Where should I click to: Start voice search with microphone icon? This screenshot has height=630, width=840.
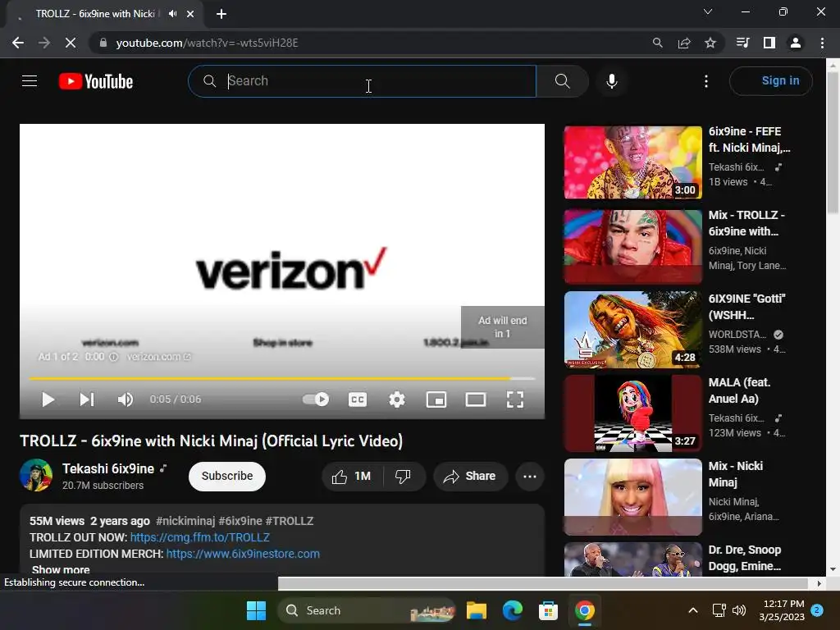[x=611, y=81]
